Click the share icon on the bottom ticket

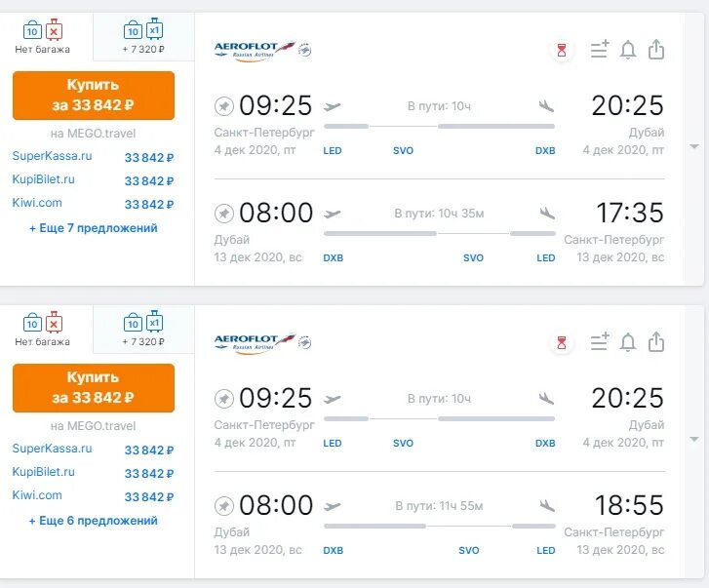[x=656, y=342]
